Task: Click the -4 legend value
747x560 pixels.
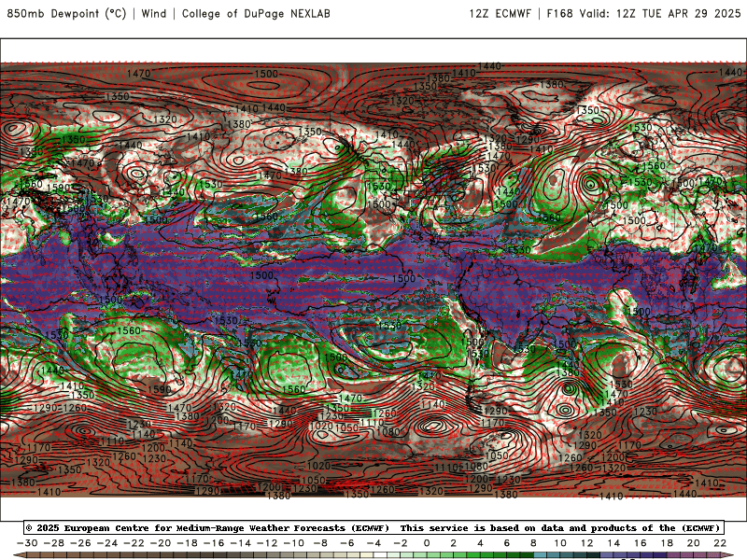Action: (x=373, y=543)
